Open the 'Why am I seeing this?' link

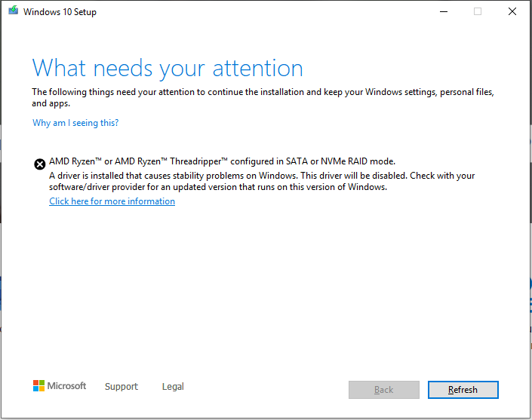pyautogui.click(x=75, y=123)
